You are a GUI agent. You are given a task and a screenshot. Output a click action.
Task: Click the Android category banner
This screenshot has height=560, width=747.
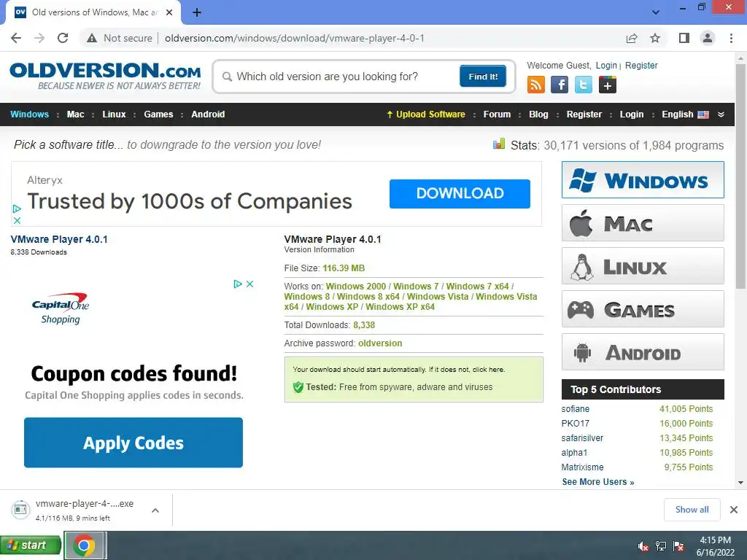click(x=643, y=352)
